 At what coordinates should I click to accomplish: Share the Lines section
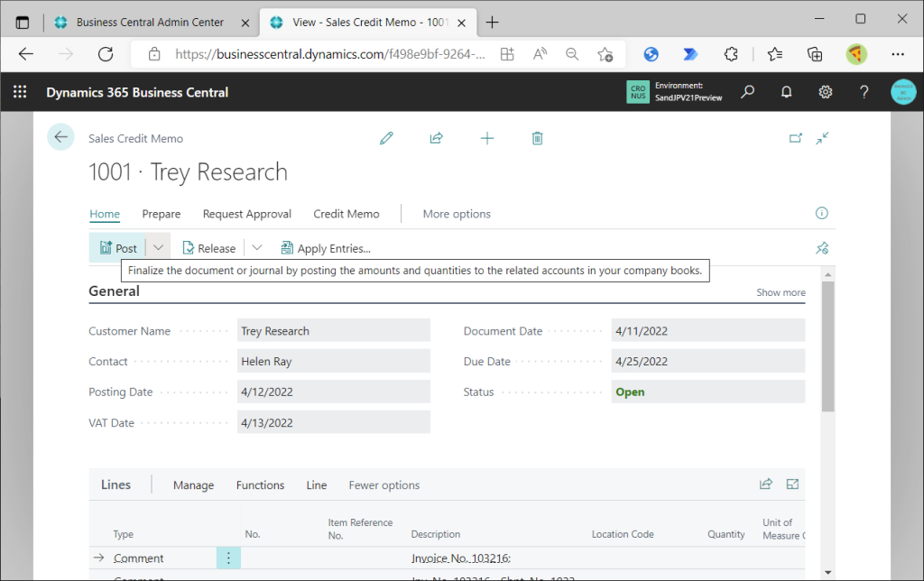[x=765, y=484]
